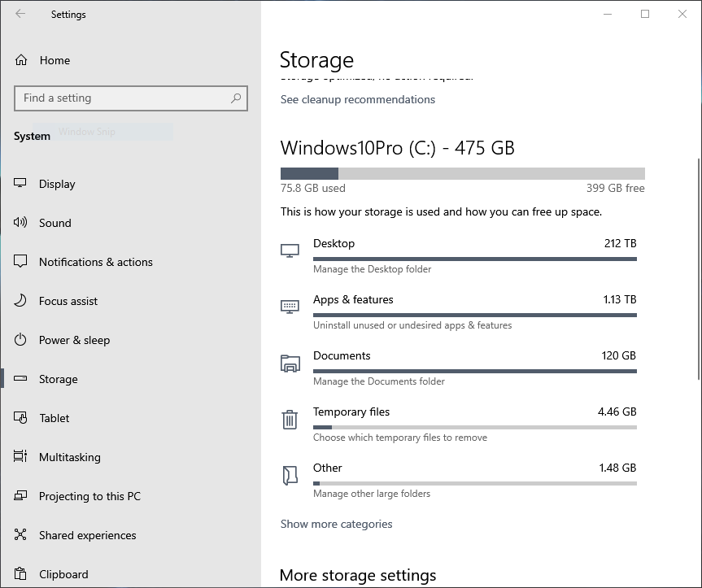This screenshot has width=702, height=588.
Task: Open Sound settings
Action: coord(55,223)
